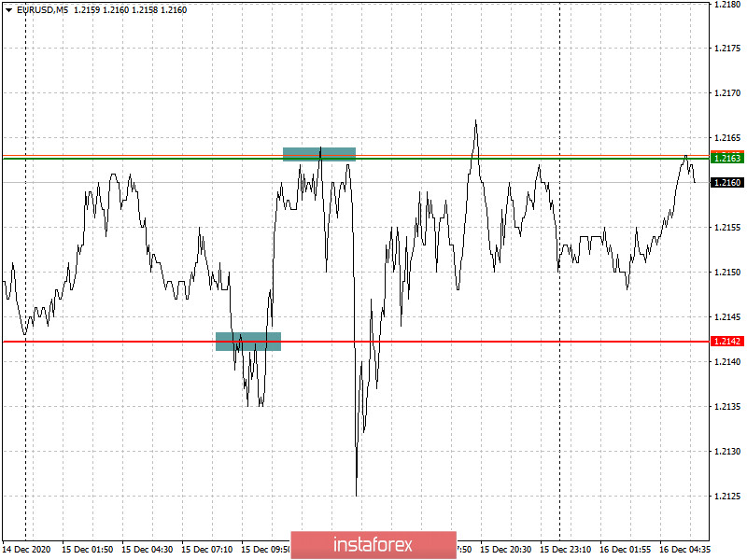
Task: Click the 16 Dec 04:35 time label
Action: [685, 550]
